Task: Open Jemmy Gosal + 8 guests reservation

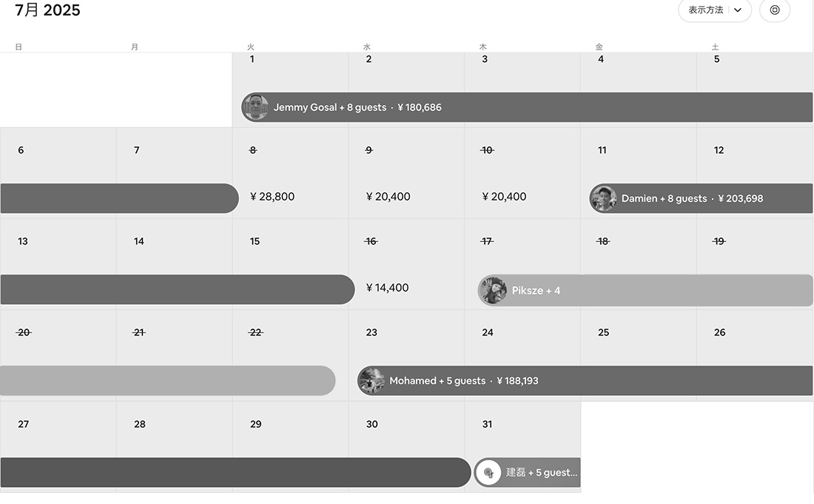Action: [518, 107]
